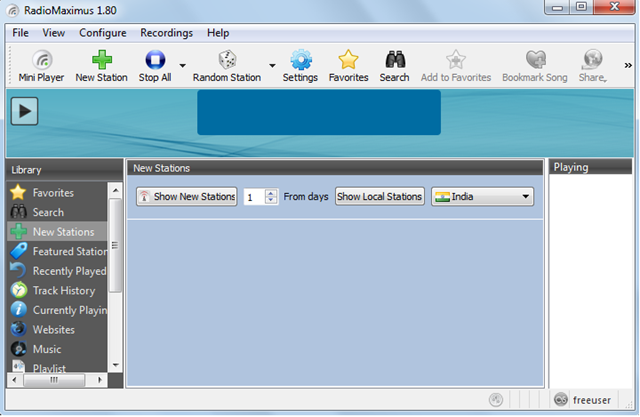The image size is (640, 417).
Task: Click the Share toolbar icon
Action: tap(592, 66)
